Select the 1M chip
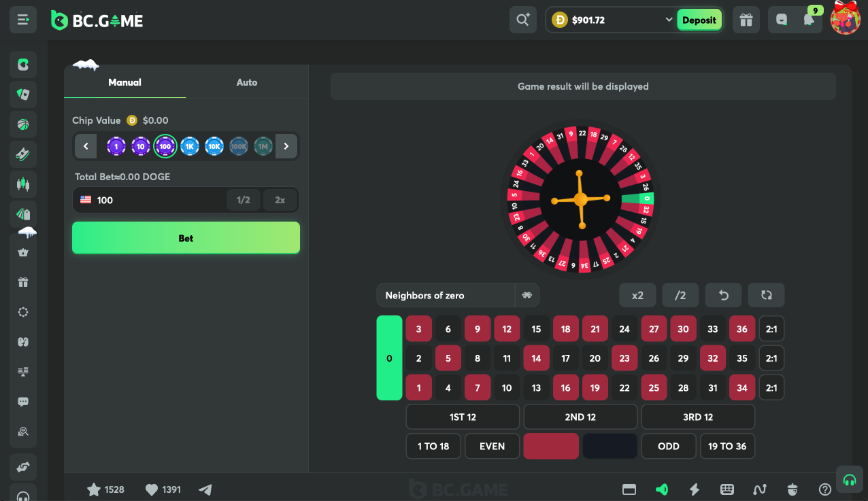 coord(263,146)
